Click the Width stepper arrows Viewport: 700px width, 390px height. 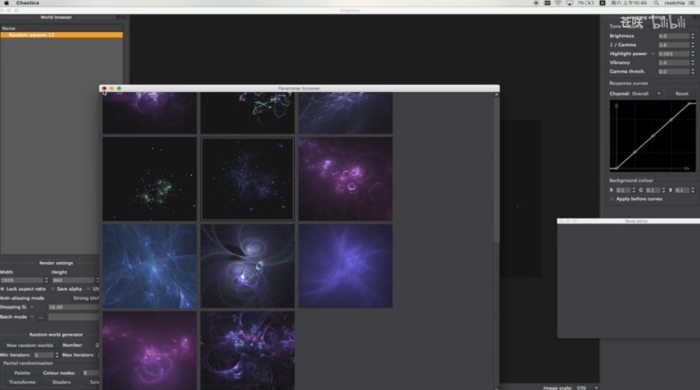[46, 280]
